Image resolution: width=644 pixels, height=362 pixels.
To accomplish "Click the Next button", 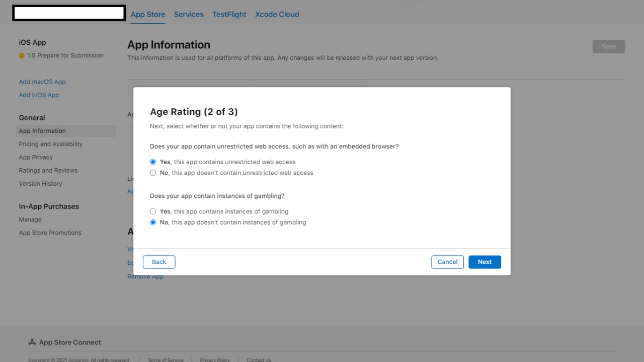I will pos(485,262).
